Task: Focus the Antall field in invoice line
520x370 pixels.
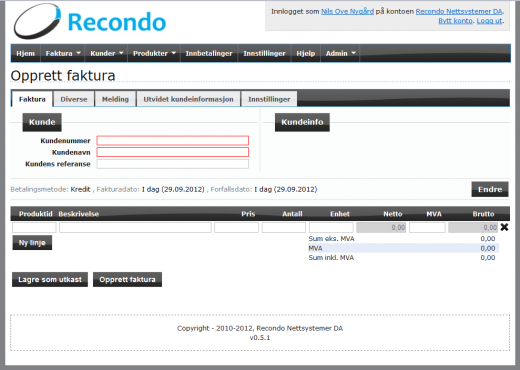Action: click(x=284, y=228)
